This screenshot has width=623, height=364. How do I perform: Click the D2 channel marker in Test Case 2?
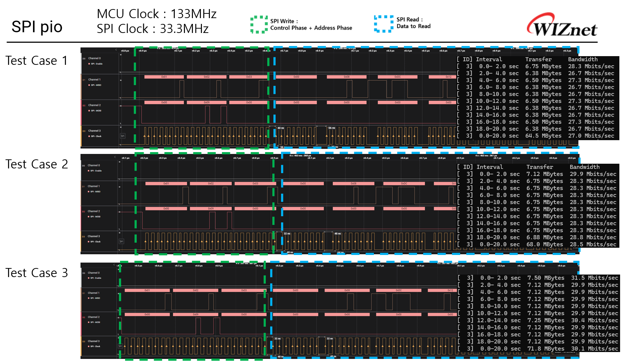(83, 212)
